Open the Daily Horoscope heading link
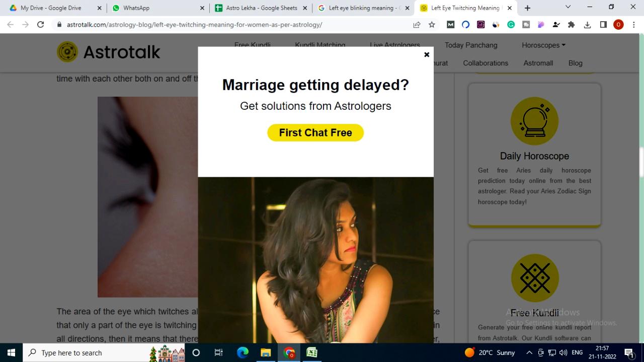Viewport: 644px width, 362px height. point(534,156)
